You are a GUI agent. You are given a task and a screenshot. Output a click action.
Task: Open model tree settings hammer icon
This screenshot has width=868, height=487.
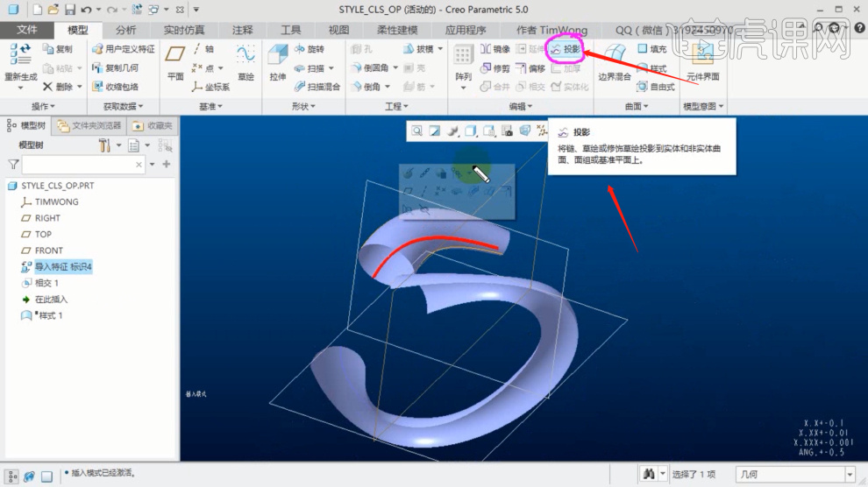(x=104, y=145)
